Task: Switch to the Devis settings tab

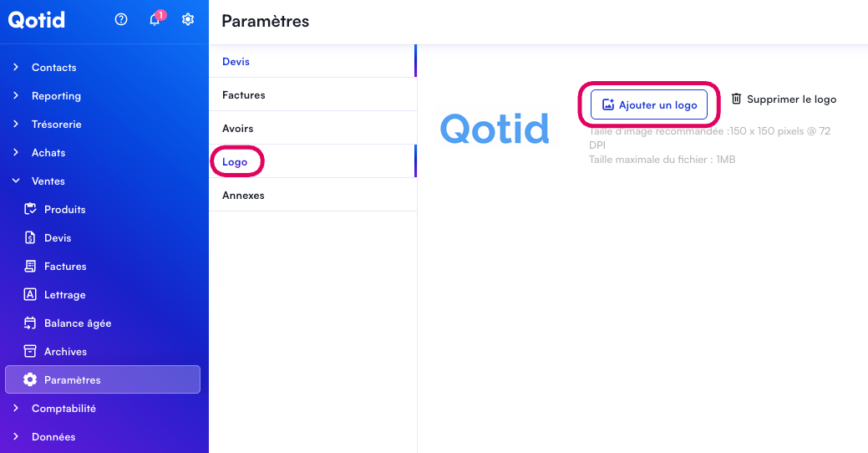Action: (236, 62)
